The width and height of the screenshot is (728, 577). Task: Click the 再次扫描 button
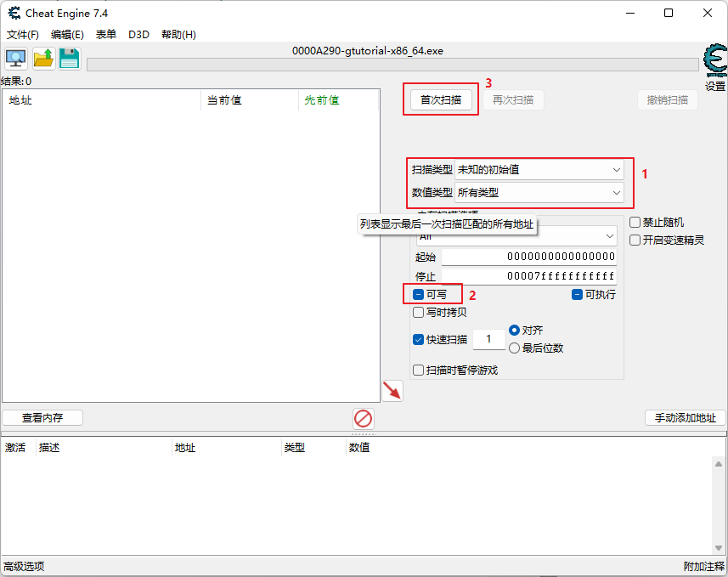click(513, 100)
